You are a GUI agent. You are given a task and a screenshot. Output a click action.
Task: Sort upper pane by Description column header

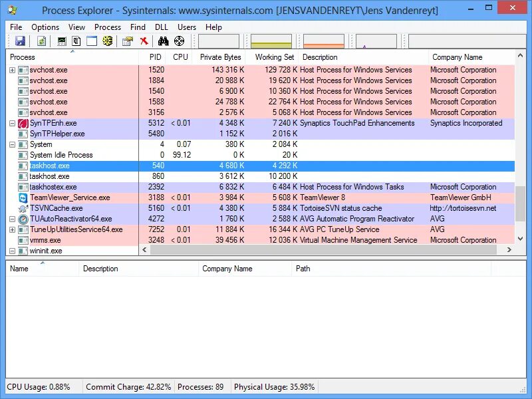point(363,57)
